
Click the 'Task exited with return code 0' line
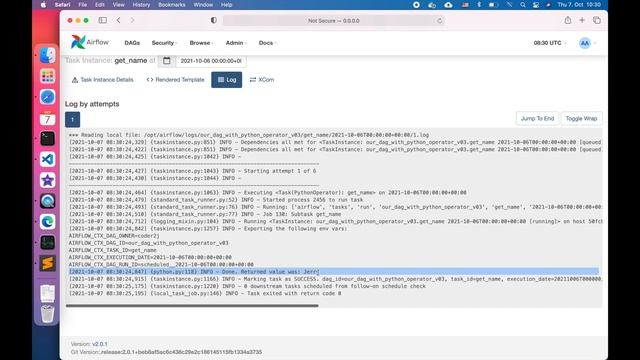[205, 293]
